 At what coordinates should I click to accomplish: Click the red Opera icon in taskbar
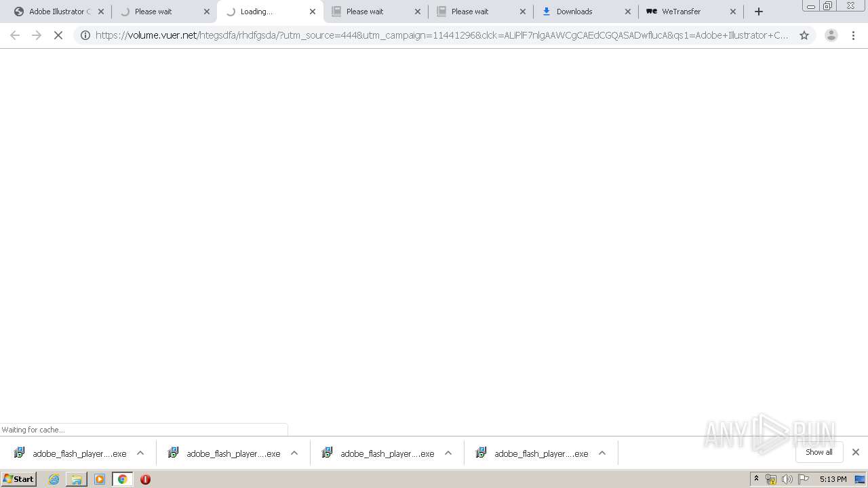tap(145, 479)
